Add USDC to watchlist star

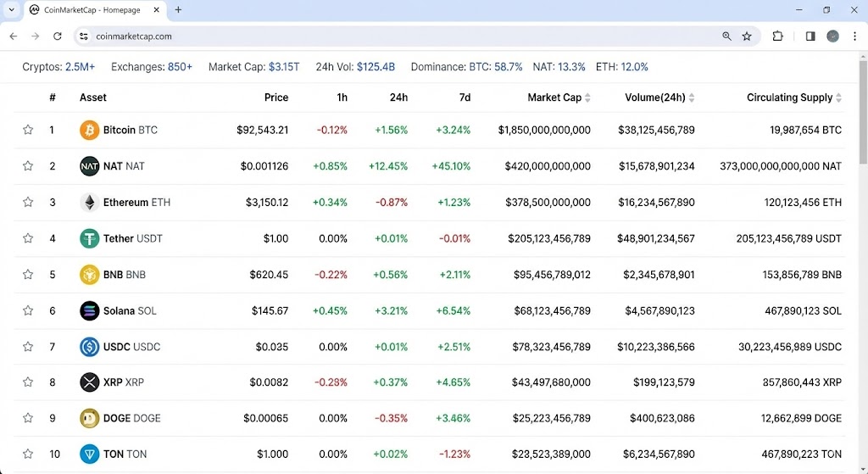coord(28,347)
